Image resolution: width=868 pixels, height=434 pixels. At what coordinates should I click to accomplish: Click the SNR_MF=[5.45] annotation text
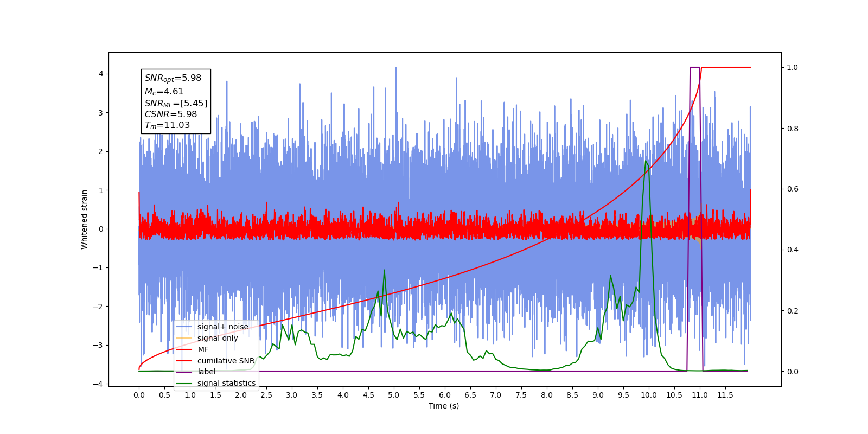point(176,103)
